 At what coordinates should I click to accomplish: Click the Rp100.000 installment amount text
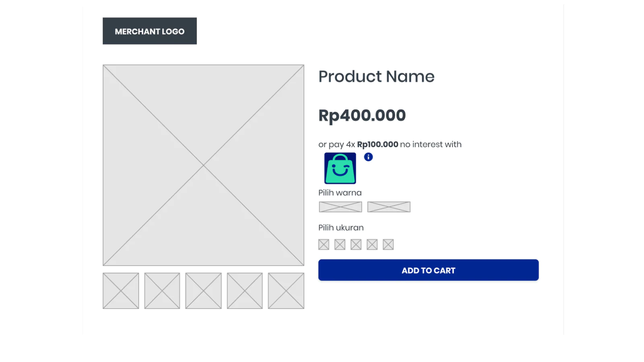point(378,144)
